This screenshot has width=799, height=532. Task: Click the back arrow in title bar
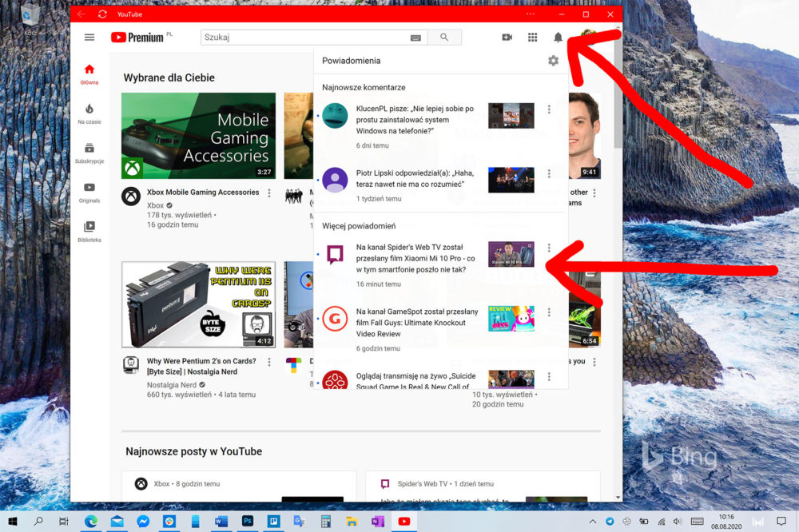point(81,14)
